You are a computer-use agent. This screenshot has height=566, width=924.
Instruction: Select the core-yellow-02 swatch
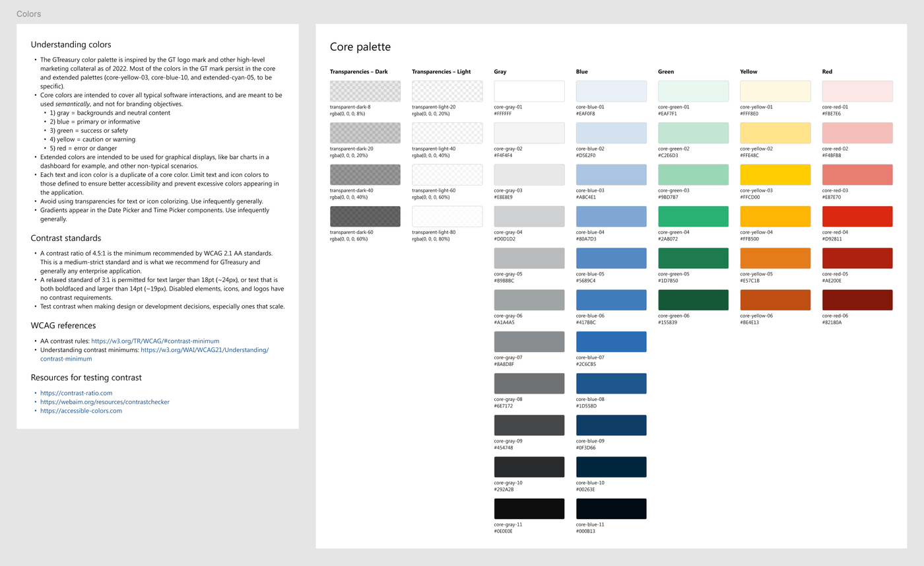tap(775, 133)
